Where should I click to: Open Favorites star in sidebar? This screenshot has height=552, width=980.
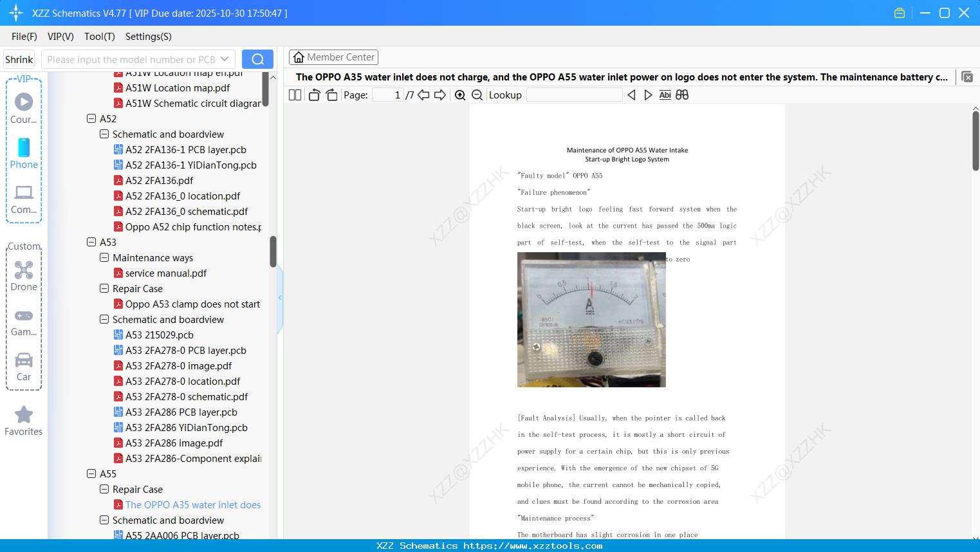[x=24, y=421]
